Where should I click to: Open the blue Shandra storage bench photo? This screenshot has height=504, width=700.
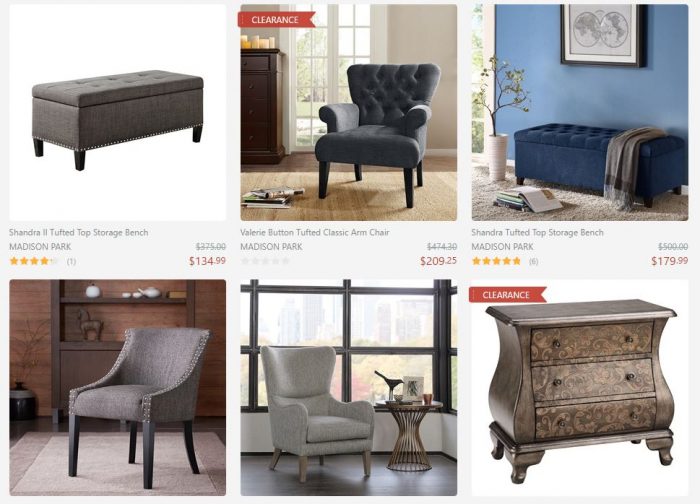(580, 112)
